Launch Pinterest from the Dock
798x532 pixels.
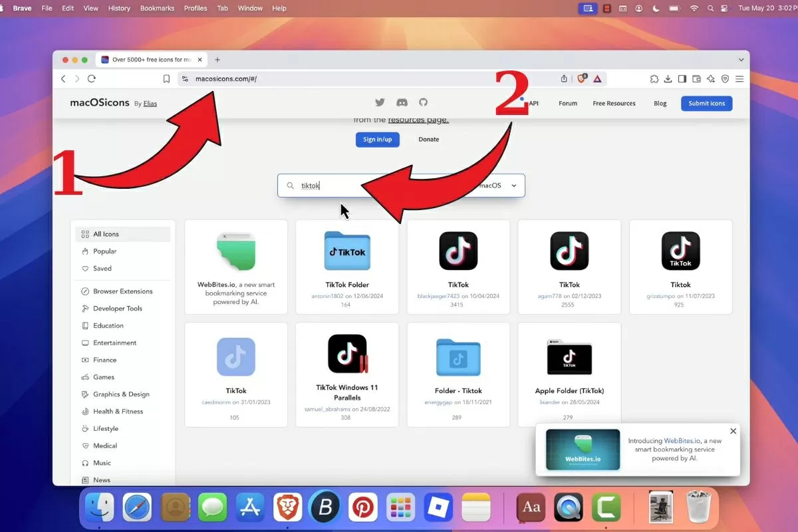(x=363, y=508)
